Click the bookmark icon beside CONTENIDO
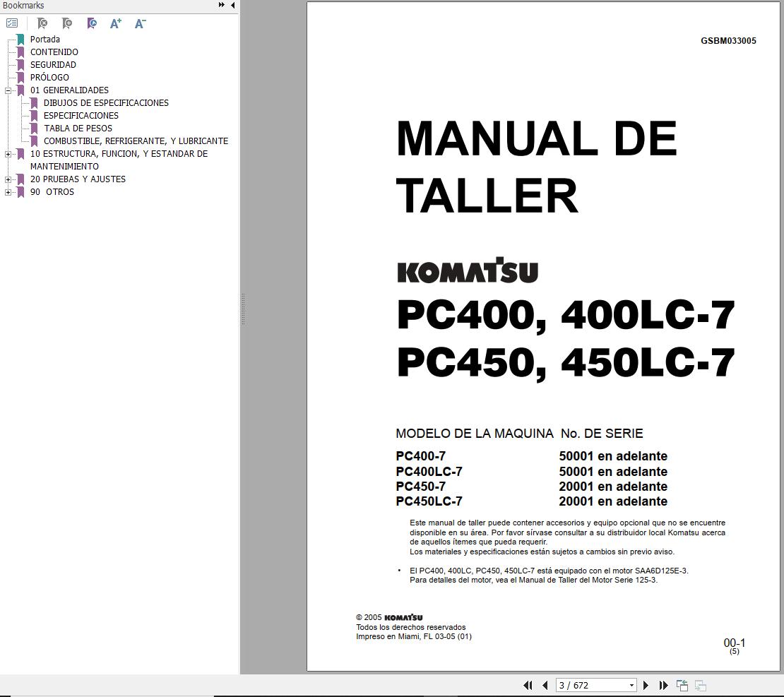 (x=20, y=52)
